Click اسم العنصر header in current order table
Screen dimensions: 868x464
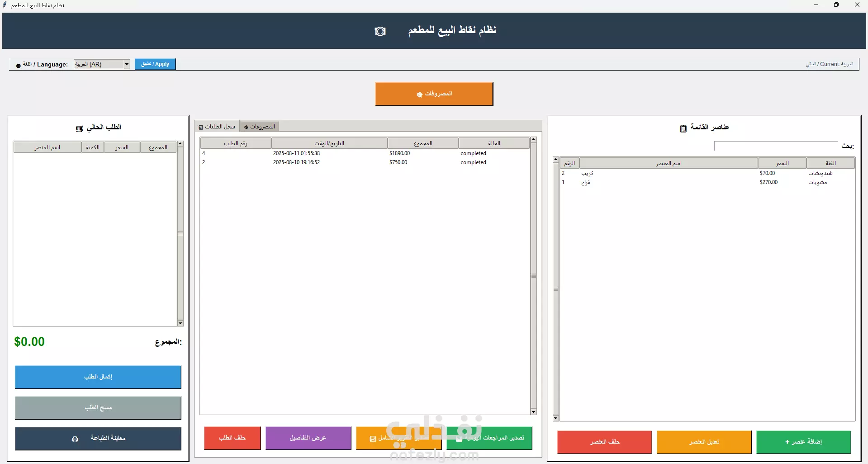pos(47,147)
